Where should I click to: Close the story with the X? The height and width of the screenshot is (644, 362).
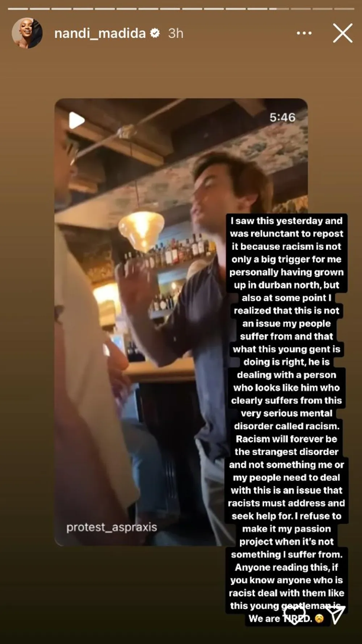(342, 33)
